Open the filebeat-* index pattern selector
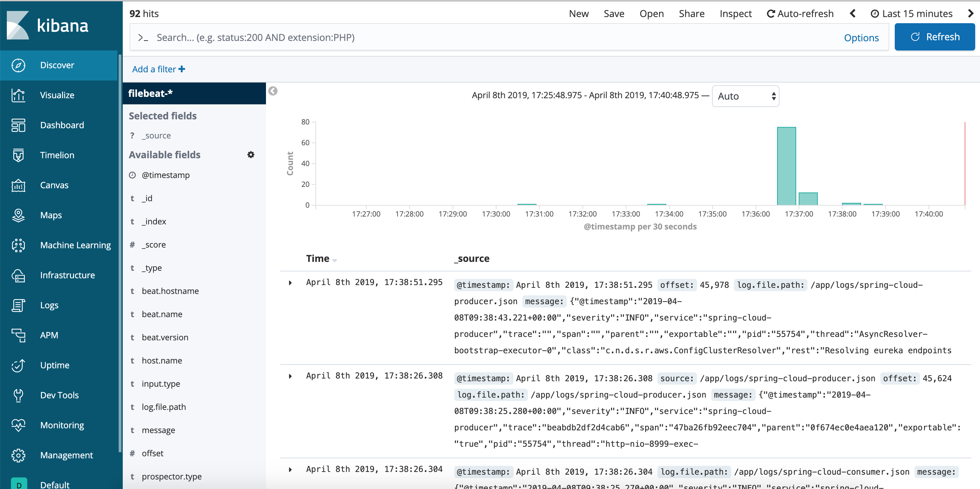The width and height of the screenshot is (980, 489). point(194,93)
